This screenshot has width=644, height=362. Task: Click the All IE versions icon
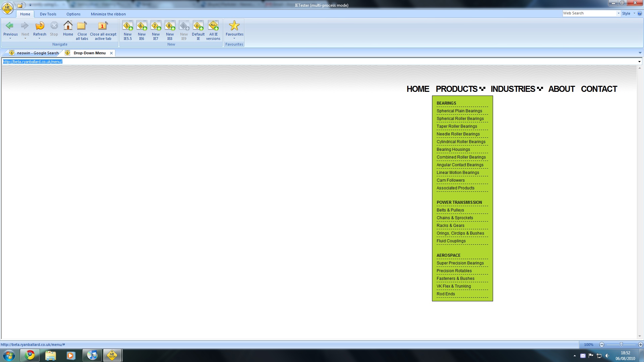coord(213,26)
